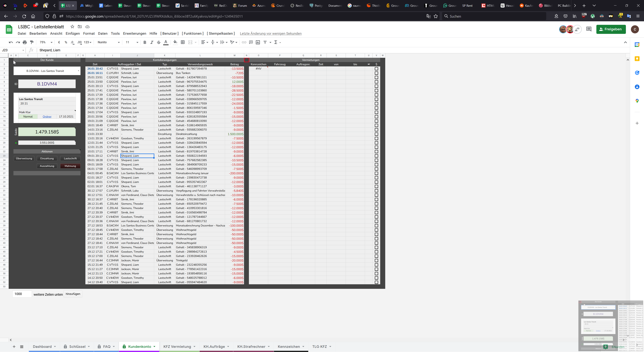The image size is (644, 352).
Task: Open the Datei menu
Action: [x=22, y=34]
